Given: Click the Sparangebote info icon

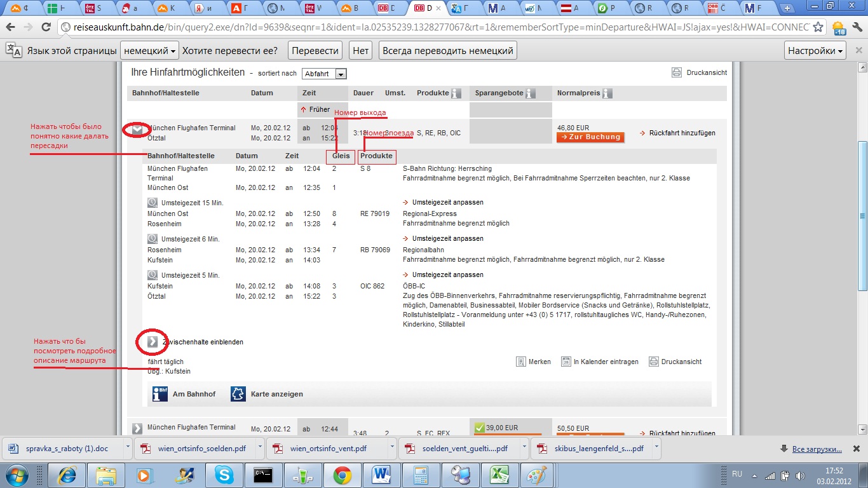Looking at the screenshot, I should tap(531, 93).
